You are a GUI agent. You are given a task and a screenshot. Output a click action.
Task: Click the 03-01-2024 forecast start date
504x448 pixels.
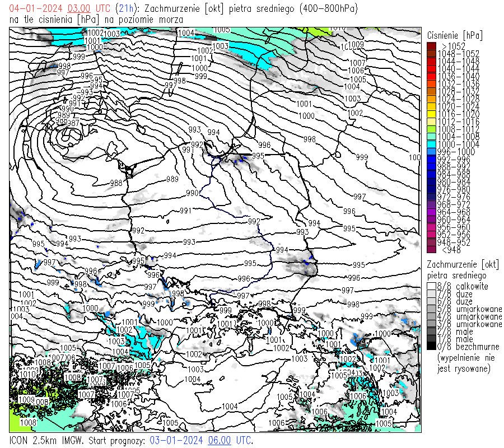tap(176, 440)
